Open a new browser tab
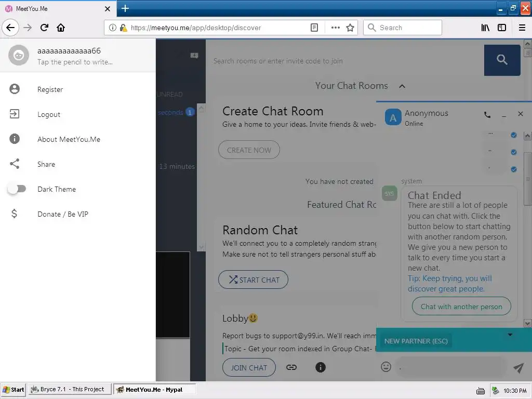This screenshot has width=532, height=399. (125, 8)
